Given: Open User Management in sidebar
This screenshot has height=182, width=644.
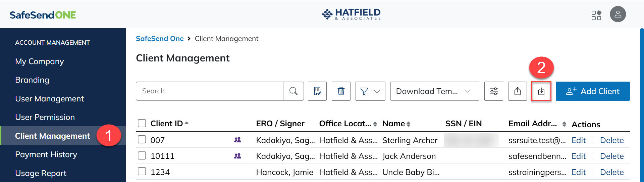Looking at the screenshot, I should pos(49,99).
